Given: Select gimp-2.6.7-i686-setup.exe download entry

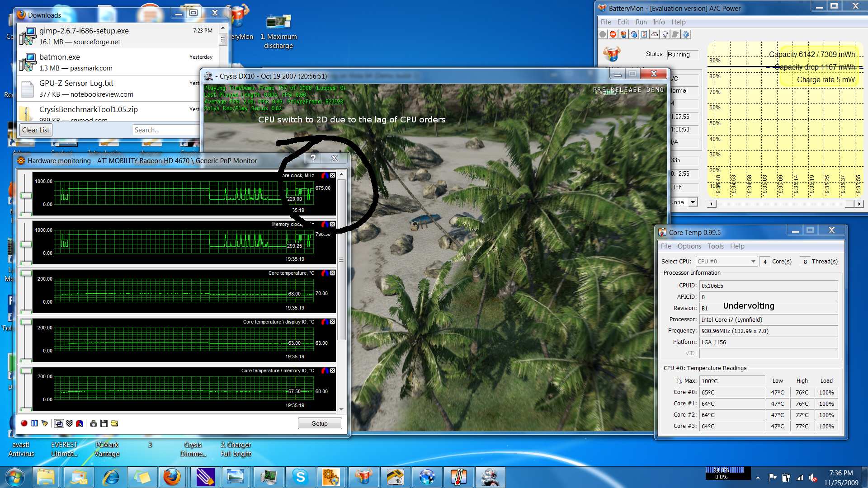Looking at the screenshot, I should pos(118,36).
